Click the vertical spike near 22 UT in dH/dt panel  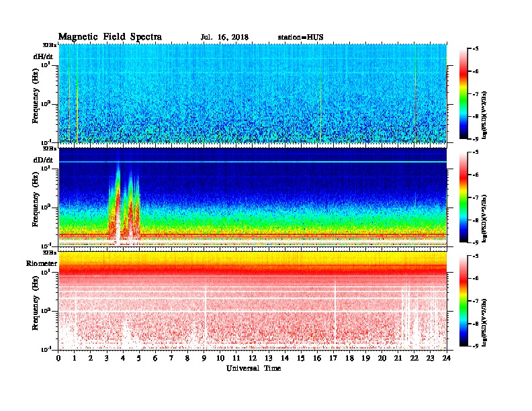pyautogui.click(x=416, y=93)
